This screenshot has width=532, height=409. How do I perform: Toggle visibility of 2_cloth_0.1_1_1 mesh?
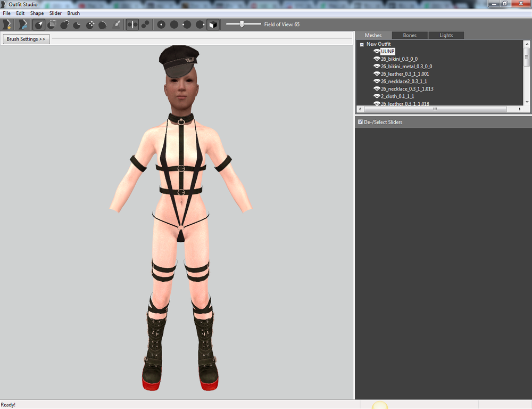(377, 96)
